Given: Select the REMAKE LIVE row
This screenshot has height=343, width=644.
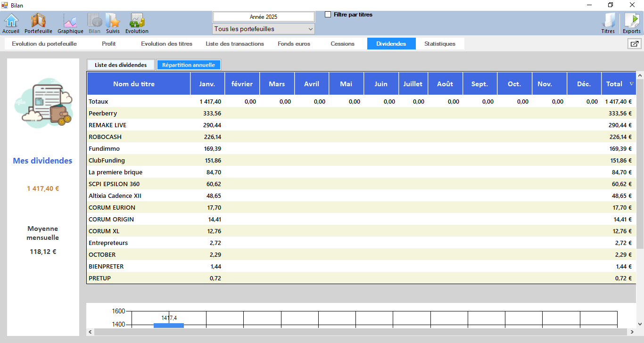Looking at the screenshot, I should 362,125.
